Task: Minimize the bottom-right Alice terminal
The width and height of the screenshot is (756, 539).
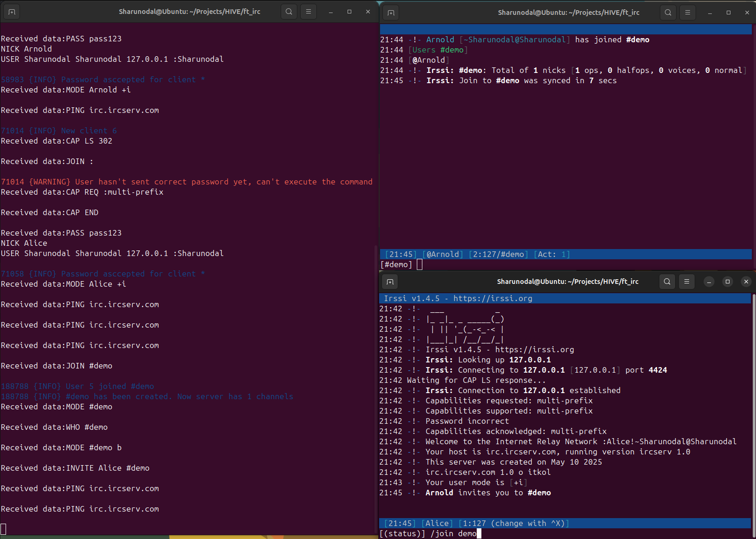Action: (x=709, y=282)
